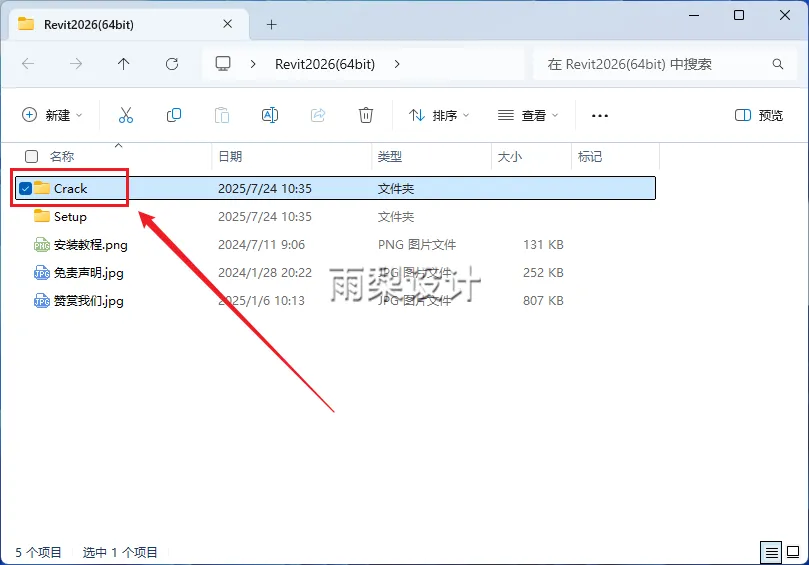Select the 免责声明.jpg file name

tap(89, 272)
